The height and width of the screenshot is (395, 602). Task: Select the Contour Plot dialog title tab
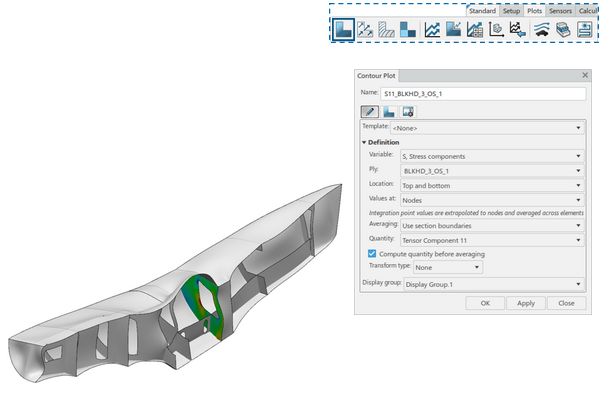[x=376, y=76]
